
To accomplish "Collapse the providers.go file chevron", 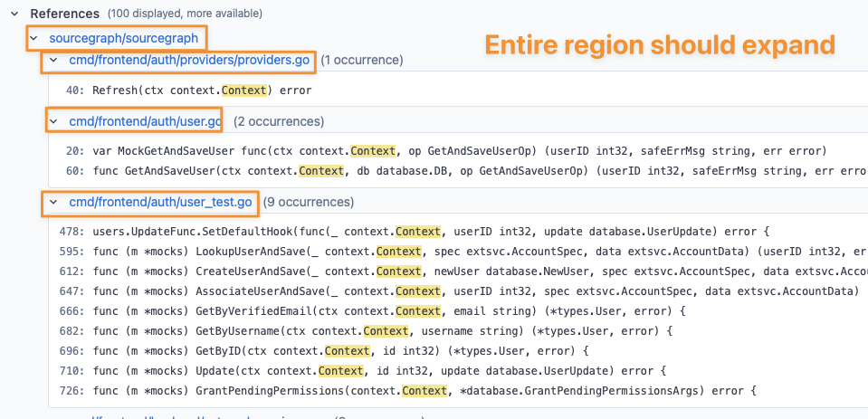I will (x=53, y=60).
